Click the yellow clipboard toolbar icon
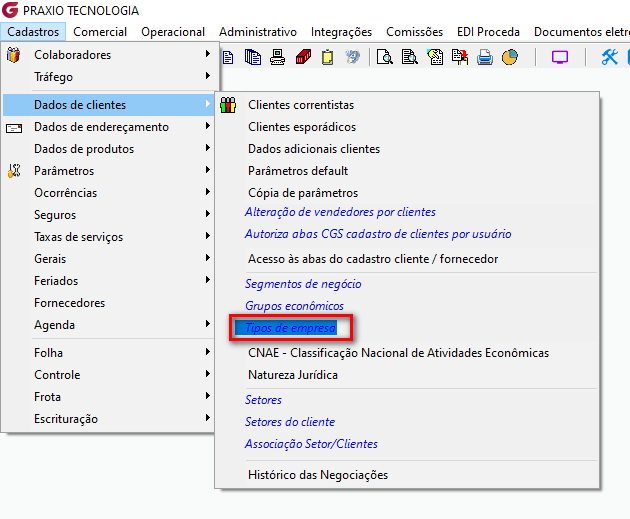The width and height of the screenshot is (630, 519). point(327,57)
